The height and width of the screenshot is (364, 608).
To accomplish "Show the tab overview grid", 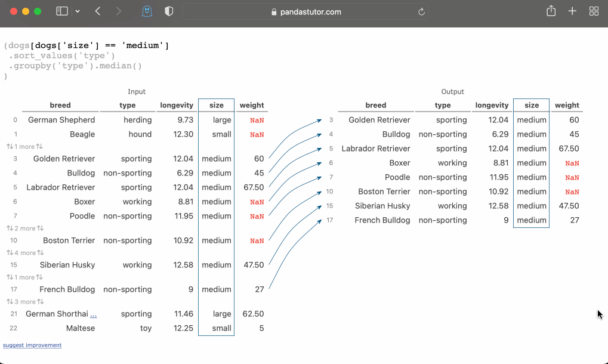I will click(x=594, y=11).
